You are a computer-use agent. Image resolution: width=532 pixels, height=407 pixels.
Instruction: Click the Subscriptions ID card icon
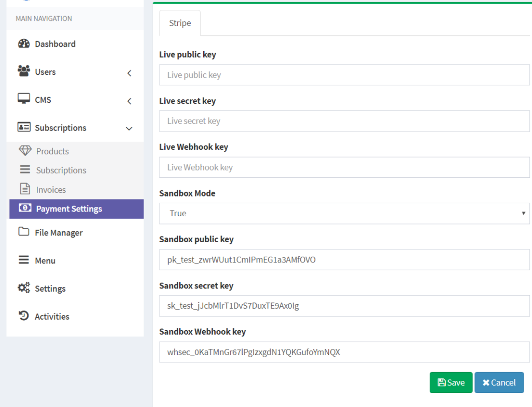click(x=24, y=127)
